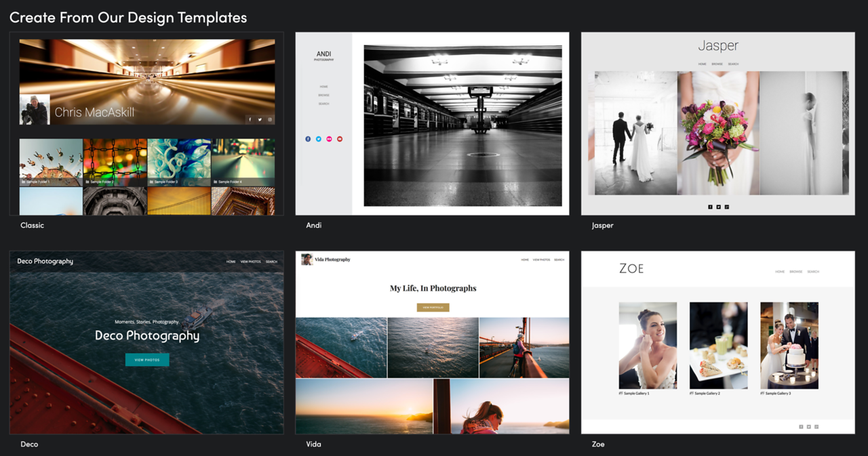
Task: Click Jasper bouquet wedding photo
Action: pyautogui.click(x=718, y=133)
